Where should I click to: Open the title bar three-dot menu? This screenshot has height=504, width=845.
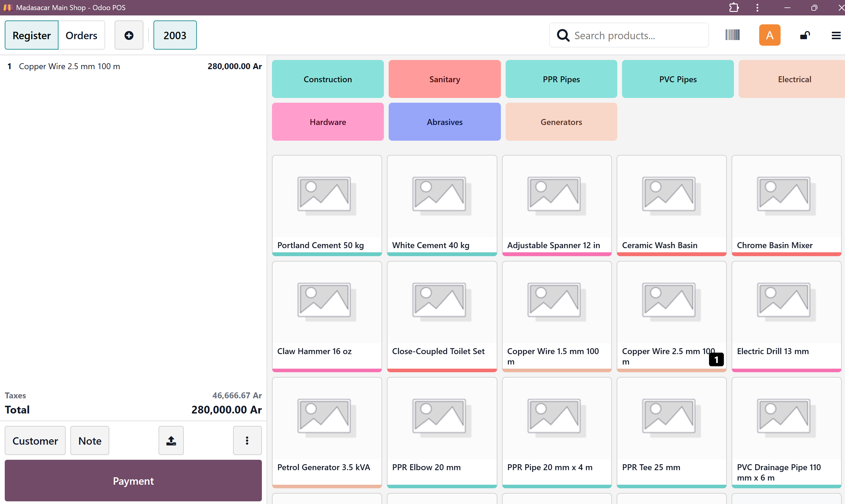click(x=757, y=7)
